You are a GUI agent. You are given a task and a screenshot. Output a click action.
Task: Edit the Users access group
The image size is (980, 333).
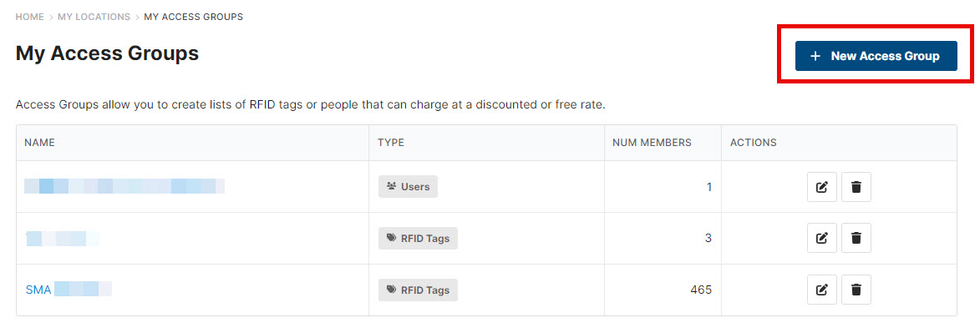click(x=822, y=187)
